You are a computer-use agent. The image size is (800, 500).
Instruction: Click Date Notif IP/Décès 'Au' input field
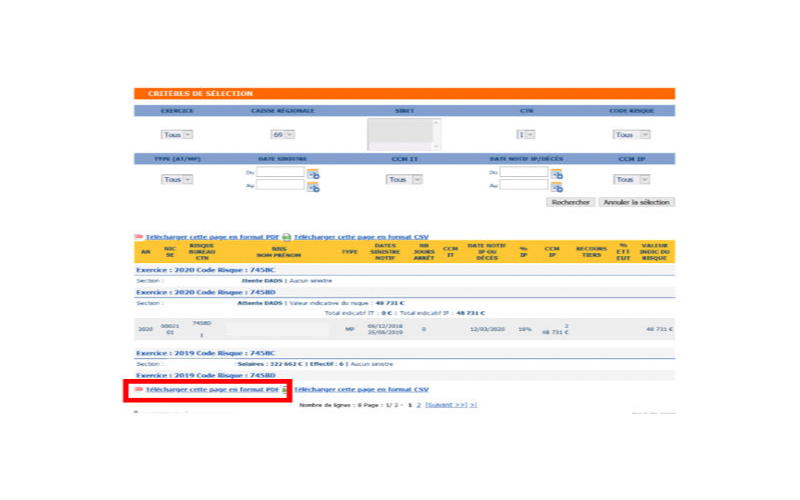(524, 185)
